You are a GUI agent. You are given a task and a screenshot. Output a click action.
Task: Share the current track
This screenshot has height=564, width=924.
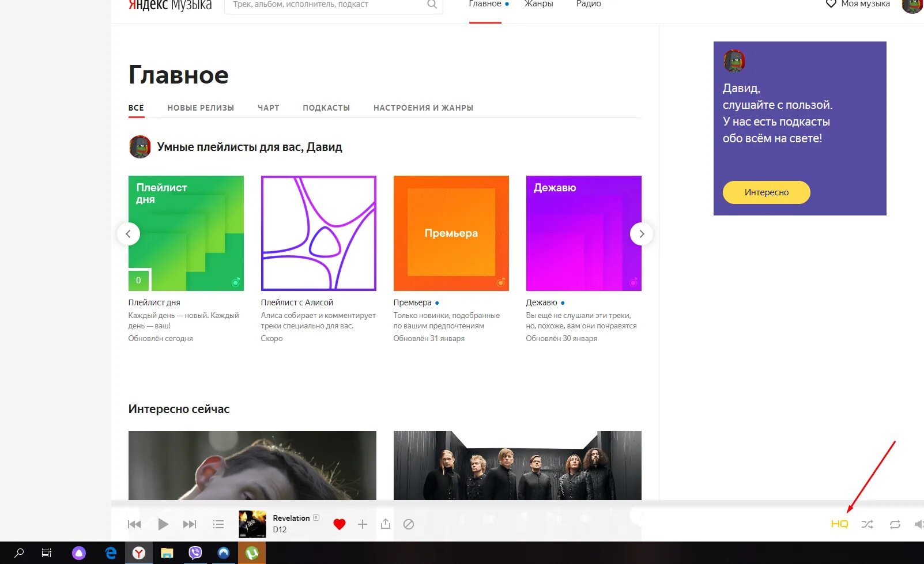(x=386, y=524)
